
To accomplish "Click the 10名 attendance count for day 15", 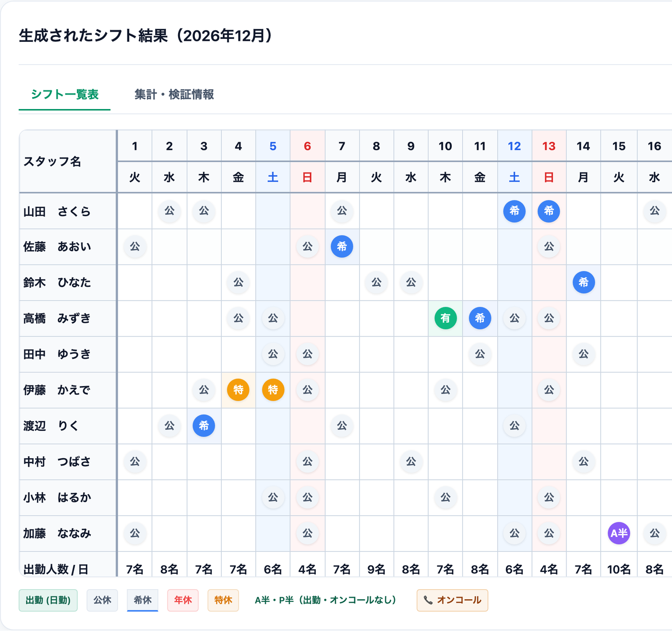I will coord(619,570).
